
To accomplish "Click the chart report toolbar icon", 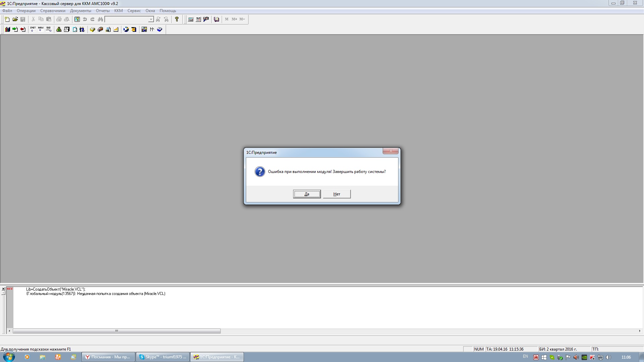I will coord(116,29).
